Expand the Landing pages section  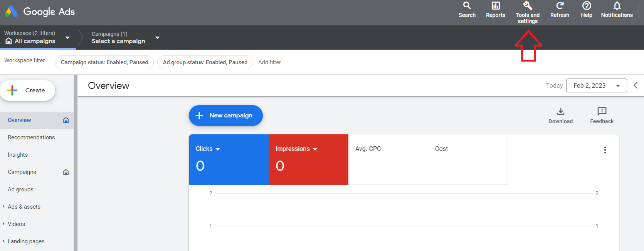[3, 241]
